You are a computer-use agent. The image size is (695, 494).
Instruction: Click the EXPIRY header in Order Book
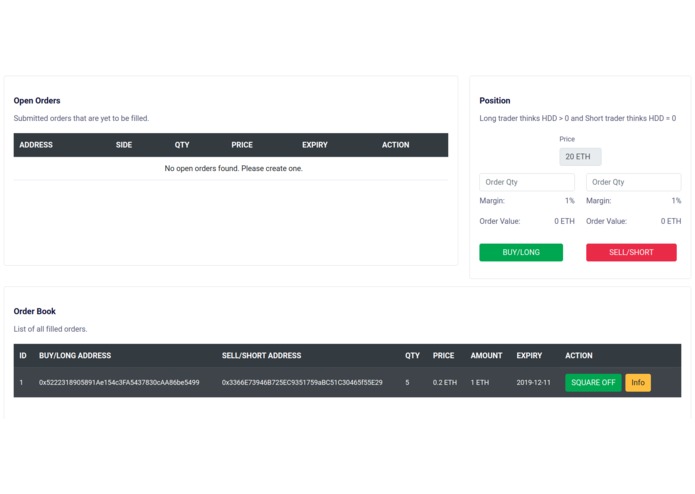click(x=529, y=355)
